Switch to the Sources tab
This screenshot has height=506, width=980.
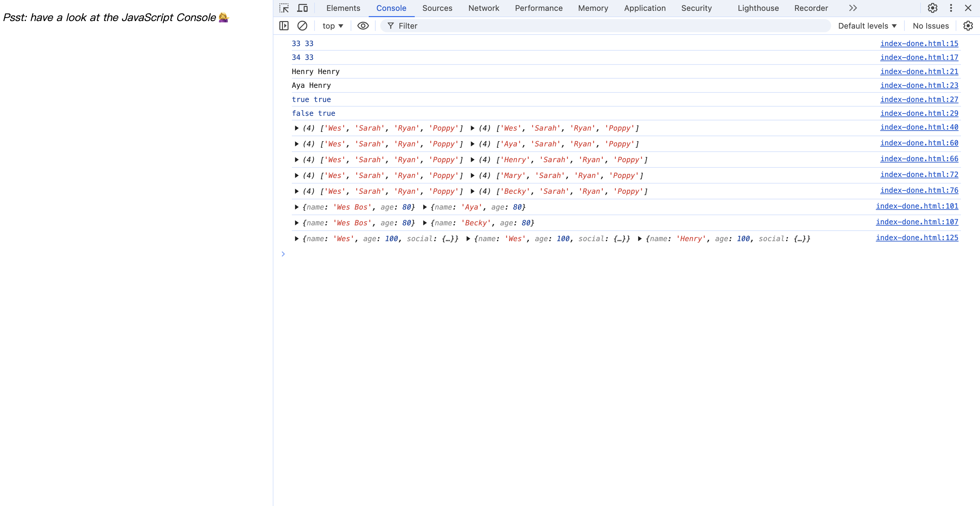tap(437, 8)
